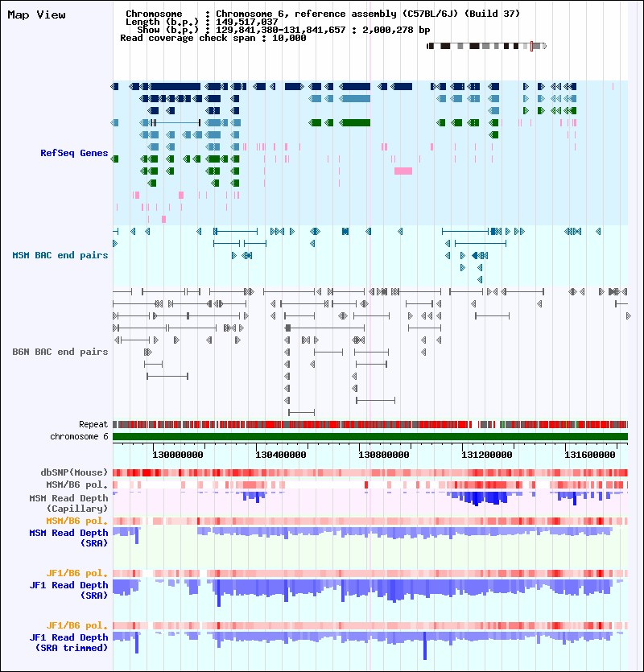The height and width of the screenshot is (672, 644).
Task: Click the 130400000 ruler position label
Action: [281, 456]
